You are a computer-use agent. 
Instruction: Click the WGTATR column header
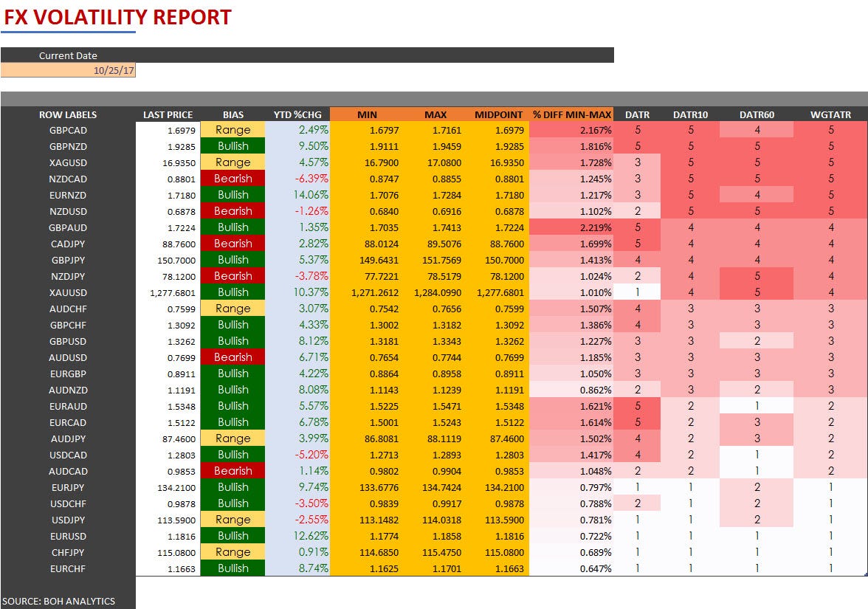830,114
